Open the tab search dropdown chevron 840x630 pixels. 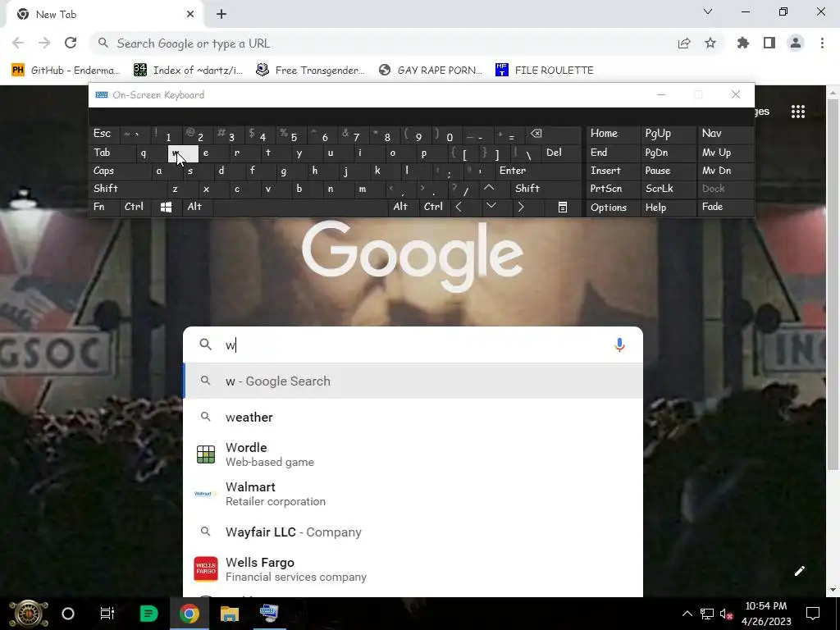pyautogui.click(x=708, y=11)
